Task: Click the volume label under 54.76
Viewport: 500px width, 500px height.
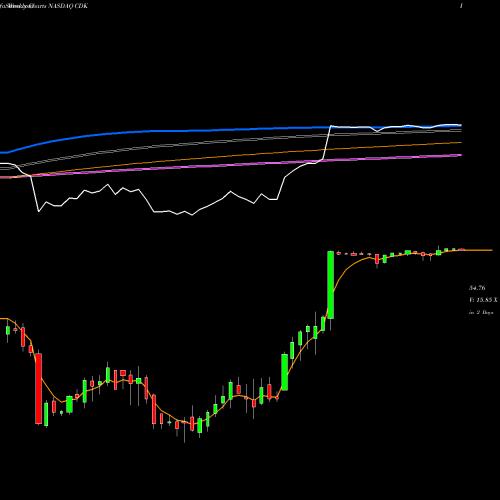Action: [483, 300]
